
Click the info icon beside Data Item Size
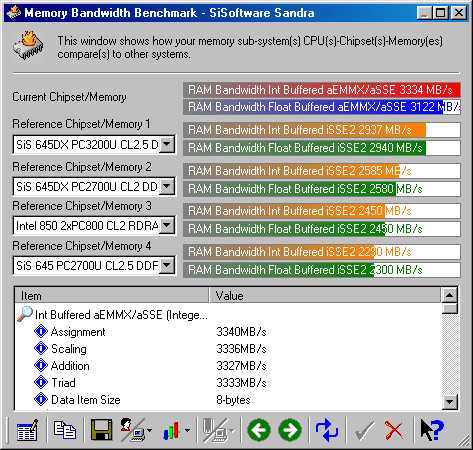coord(41,399)
